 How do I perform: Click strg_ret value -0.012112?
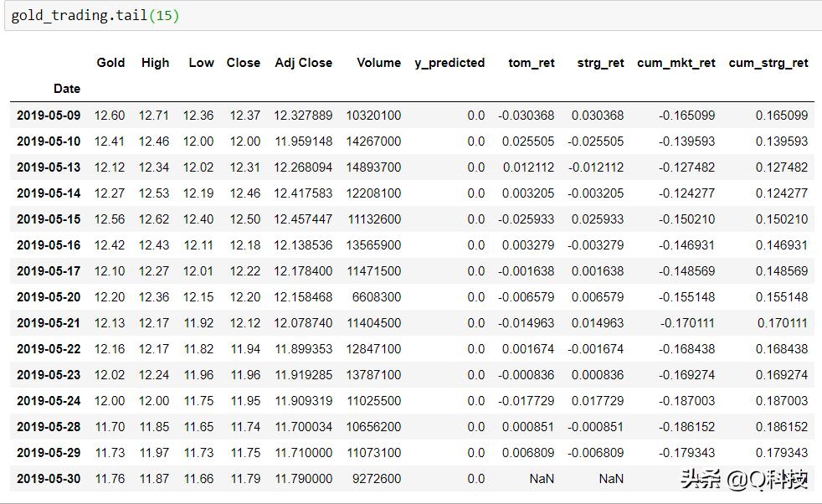click(595, 167)
